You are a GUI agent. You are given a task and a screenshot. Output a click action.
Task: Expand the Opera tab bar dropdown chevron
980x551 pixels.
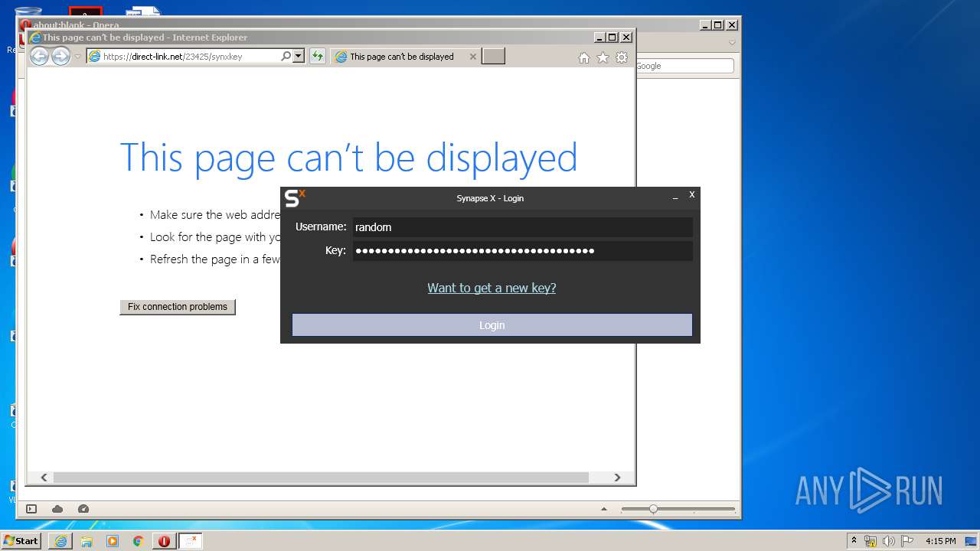(732, 43)
